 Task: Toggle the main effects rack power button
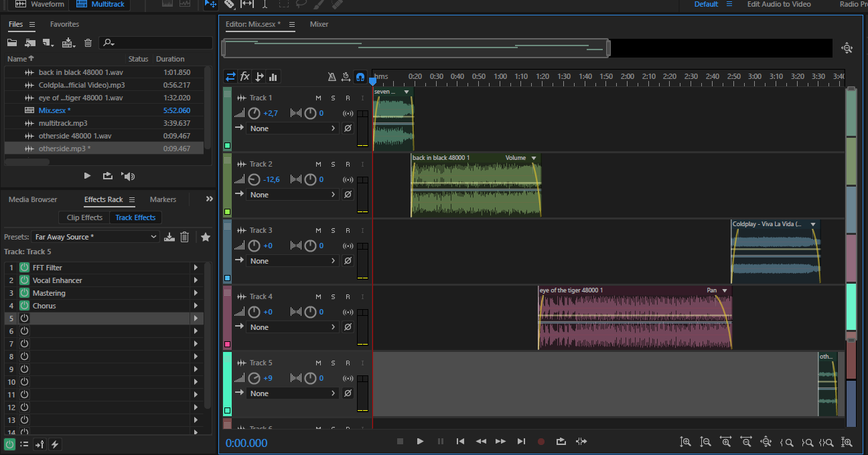(9, 444)
